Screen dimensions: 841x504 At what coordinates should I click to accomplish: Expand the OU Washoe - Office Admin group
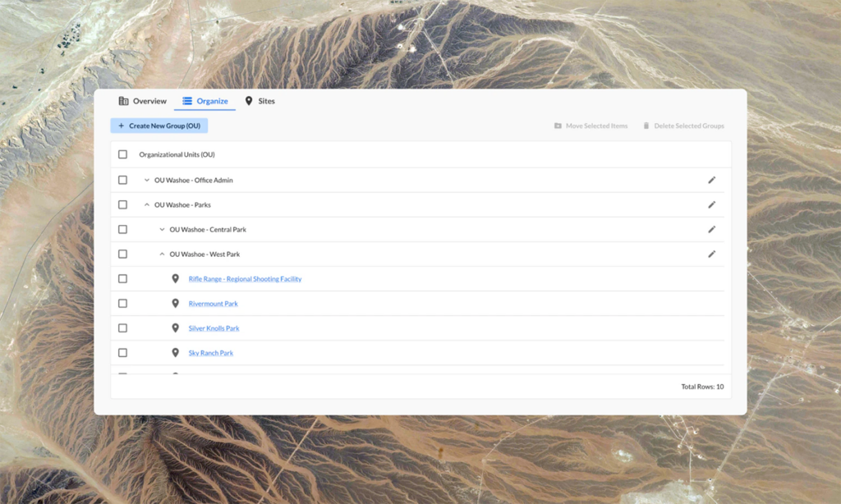[x=147, y=180]
